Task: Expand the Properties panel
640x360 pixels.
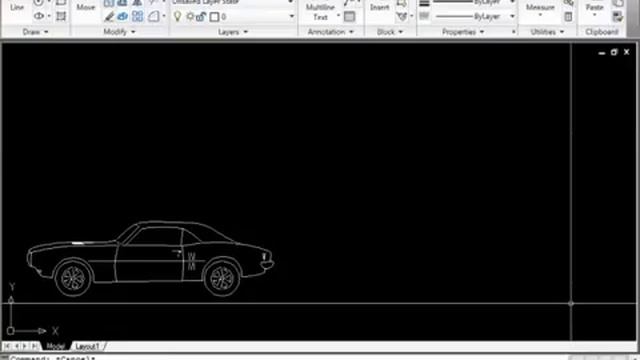Action: coord(463,32)
